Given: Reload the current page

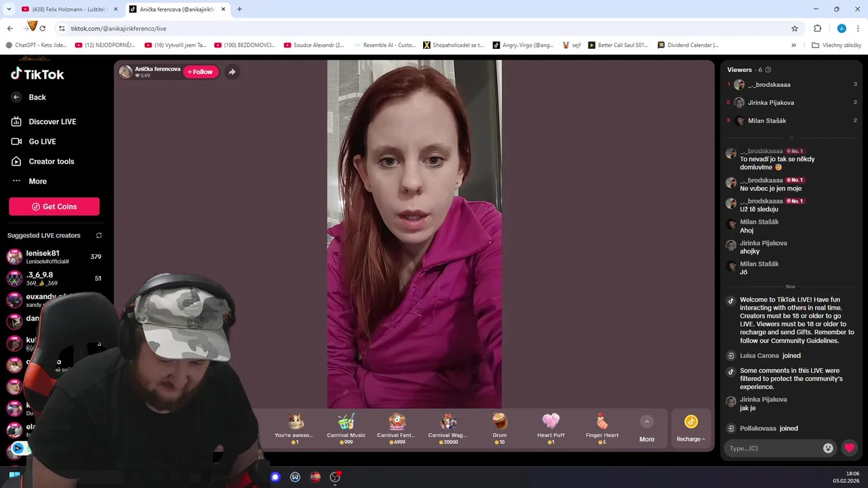Looking at the screenshot, I should pos(43,28).
